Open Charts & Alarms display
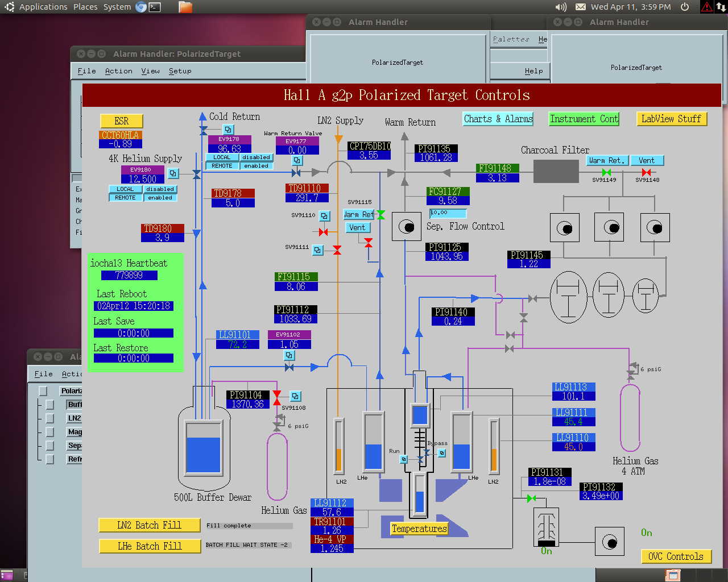The height and width of the screenshot is (582, 728). coord(498,119)
